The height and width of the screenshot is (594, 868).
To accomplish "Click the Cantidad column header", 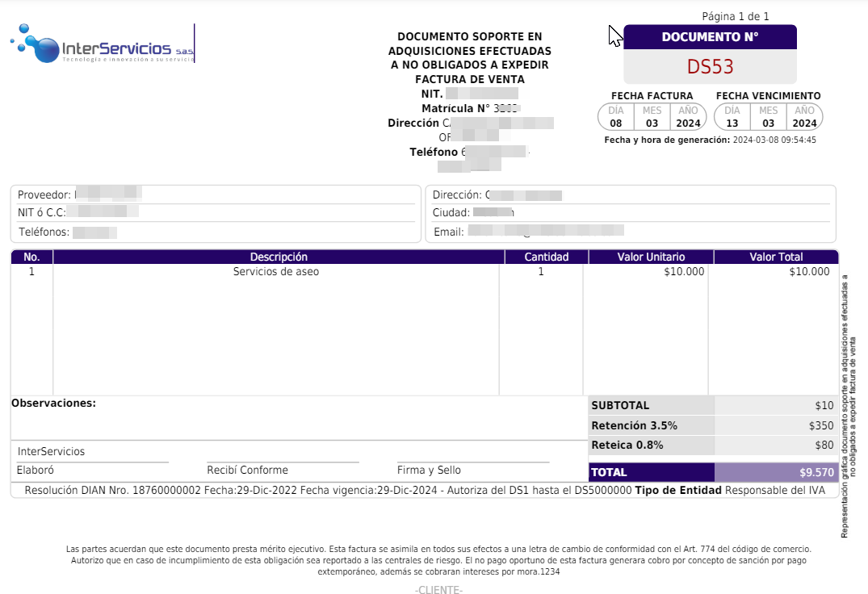I will pos(547,257).
